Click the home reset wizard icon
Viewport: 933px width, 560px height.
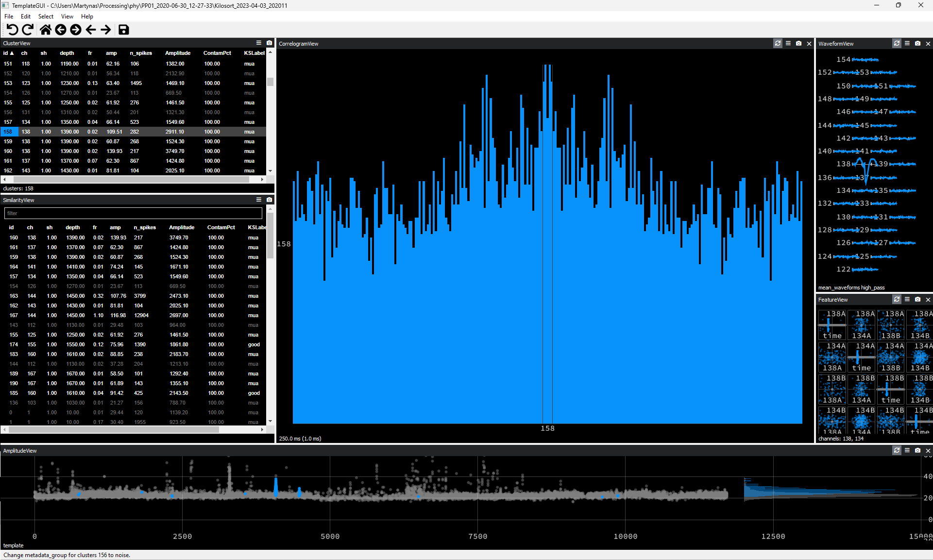[x=45, y=30]
